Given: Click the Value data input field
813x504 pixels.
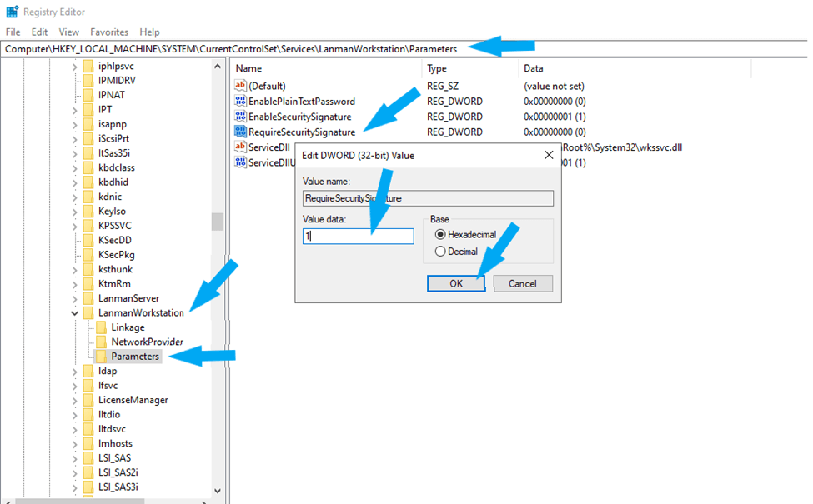Looking at the screenshot, I should [359, 237].
